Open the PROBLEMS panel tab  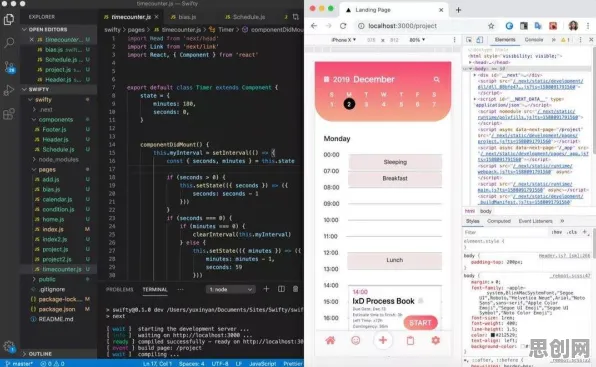click(x=119, y=289)
